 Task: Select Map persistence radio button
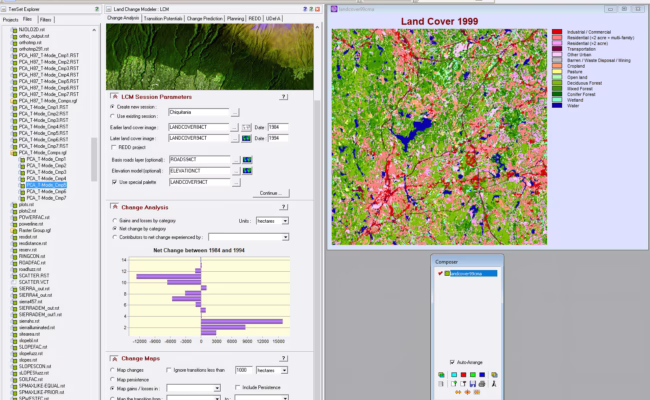pos(112,379)
